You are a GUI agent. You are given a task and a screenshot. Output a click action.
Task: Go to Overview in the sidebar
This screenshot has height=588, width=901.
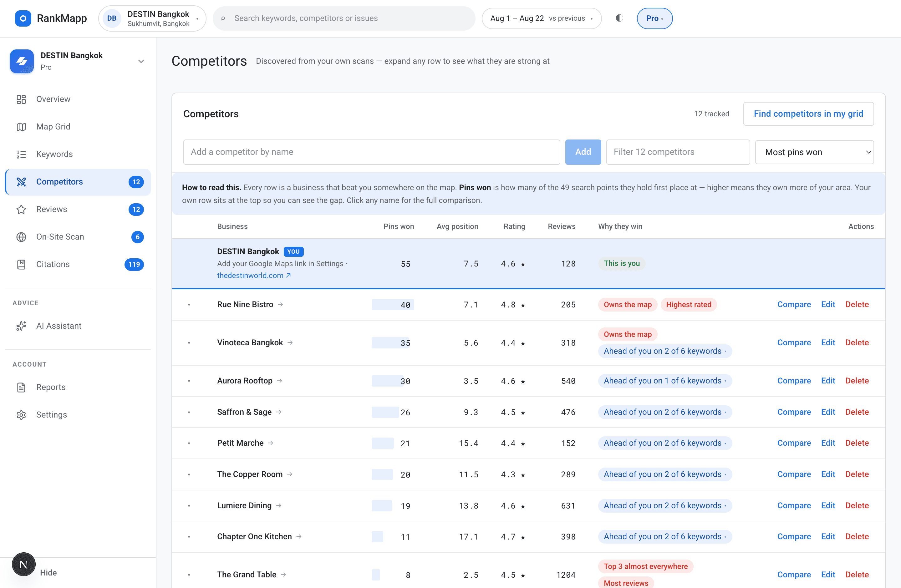(78, 99)
